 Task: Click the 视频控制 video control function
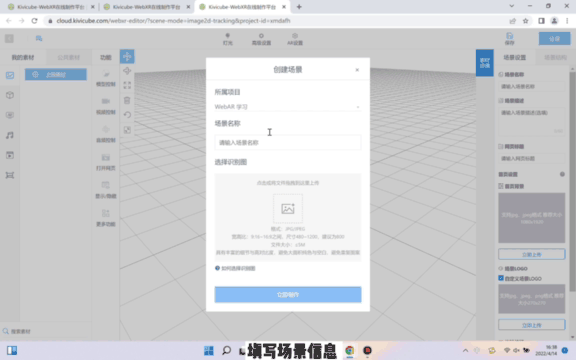coord(106,106)
